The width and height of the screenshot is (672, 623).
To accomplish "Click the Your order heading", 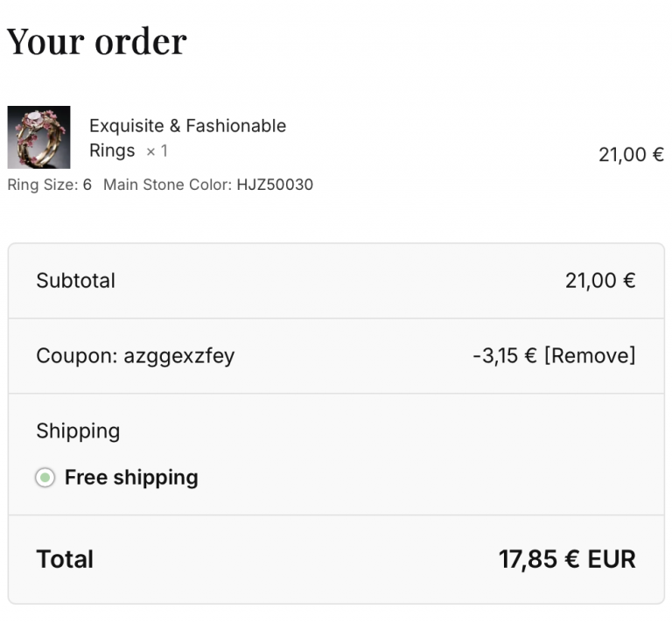I will 97,41.
